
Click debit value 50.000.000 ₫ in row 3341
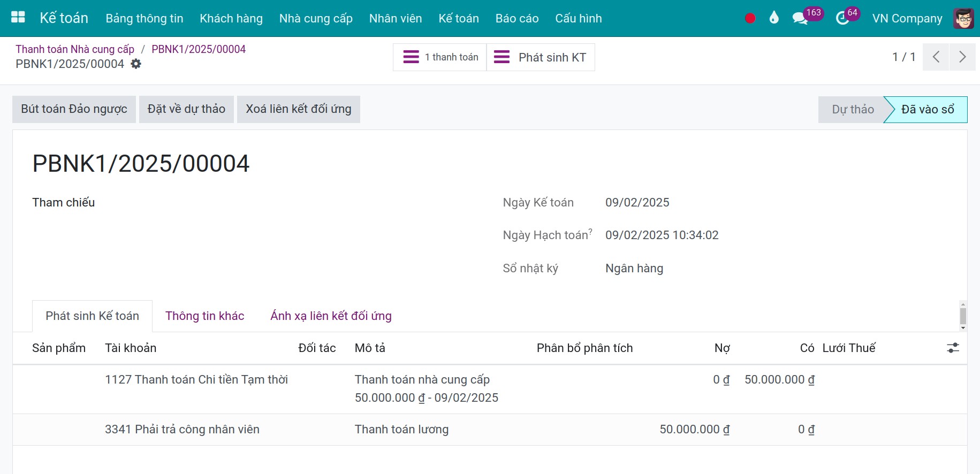tap(694, 430)
